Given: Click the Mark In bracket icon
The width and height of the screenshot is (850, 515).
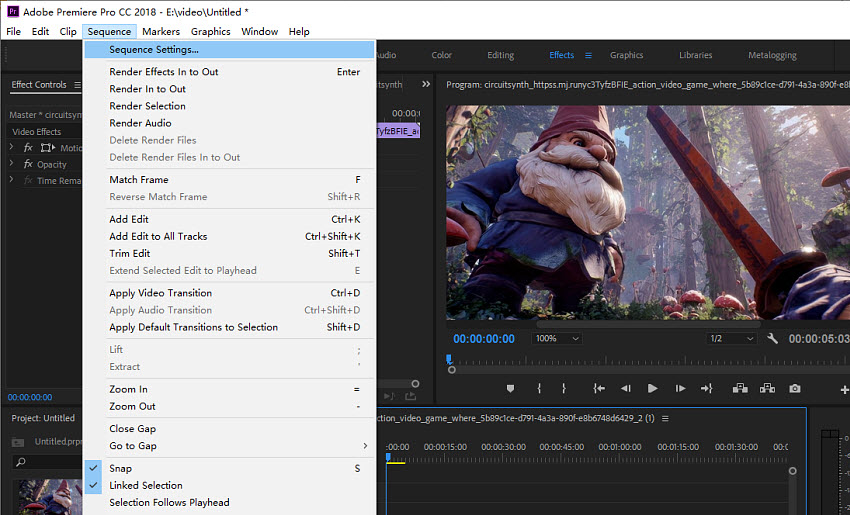Looking at the screenshot, I should pos(539,388).
